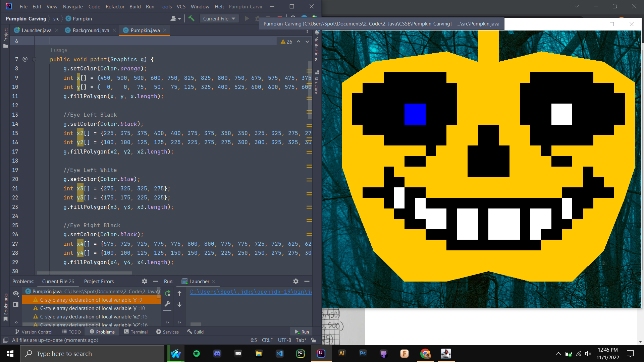This screenshot has height=362, width=644.
Task: Toggle the eye view options in Problems panel
Action: pos(16,293)
